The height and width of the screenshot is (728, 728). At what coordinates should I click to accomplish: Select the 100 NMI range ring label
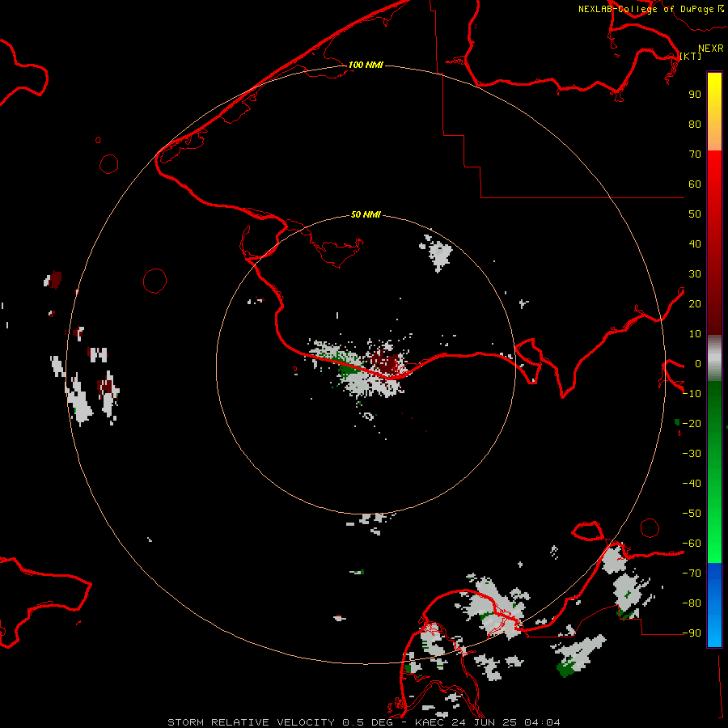(366, 65)
